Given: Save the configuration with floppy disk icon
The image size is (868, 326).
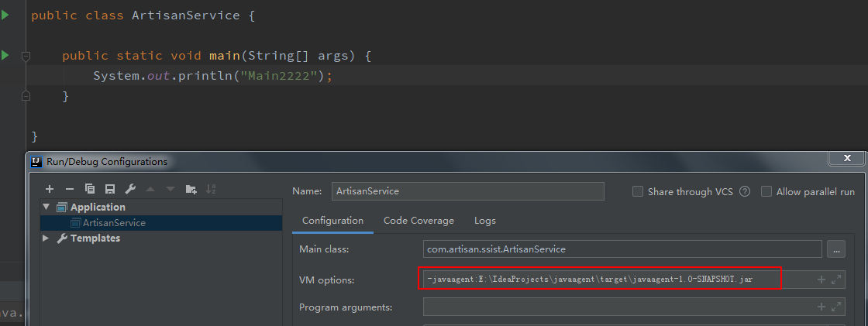Looking at the screenshot, I should point(109,189).
